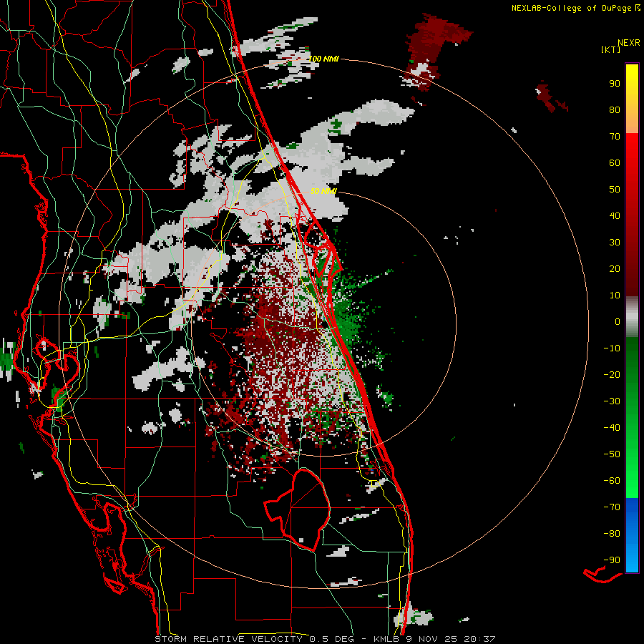Click the 0 value on the velocity scale

[618, 322]
